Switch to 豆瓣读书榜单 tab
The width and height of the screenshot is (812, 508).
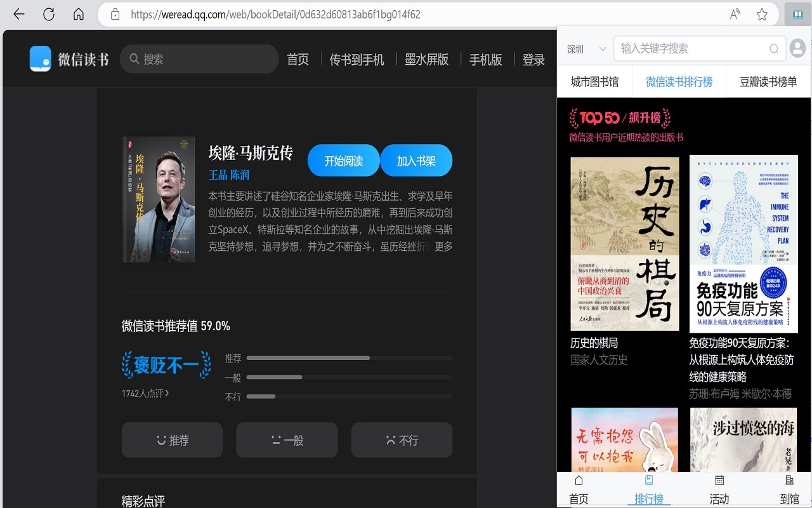pyautogui.click(x=768, y=81)
